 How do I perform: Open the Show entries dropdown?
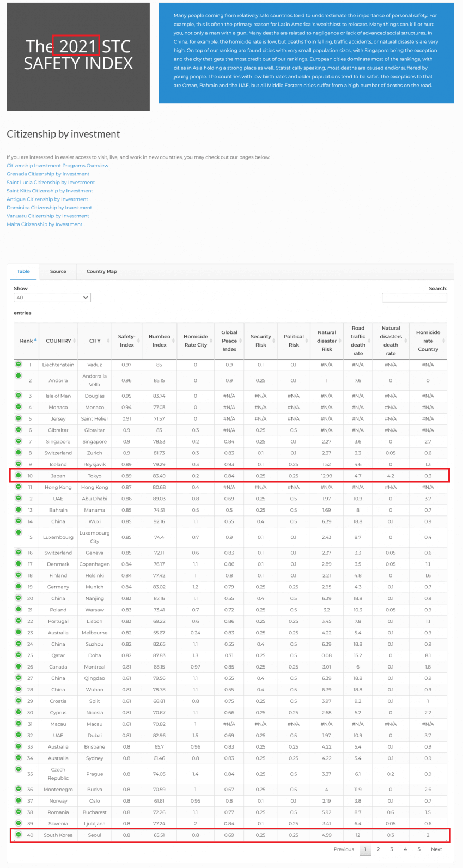point(52,298)
